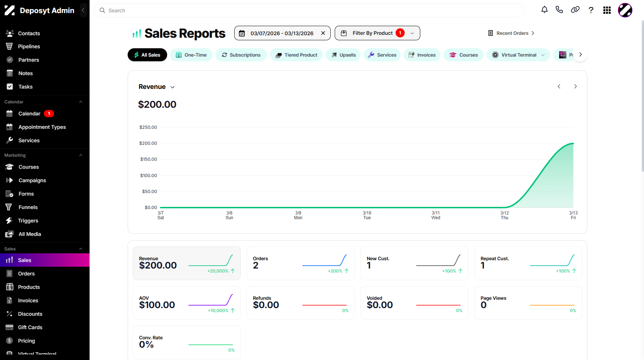Switch to the Tiered Product tab
The width and height of the screenshot is (644, 360).
pyautogui.click(x=296, y=55)
